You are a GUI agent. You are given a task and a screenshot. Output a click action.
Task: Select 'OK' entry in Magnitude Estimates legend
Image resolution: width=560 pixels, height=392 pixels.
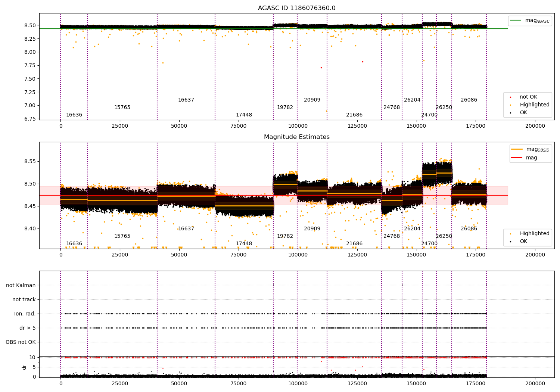pyautogui.click(x=523, y=242)
